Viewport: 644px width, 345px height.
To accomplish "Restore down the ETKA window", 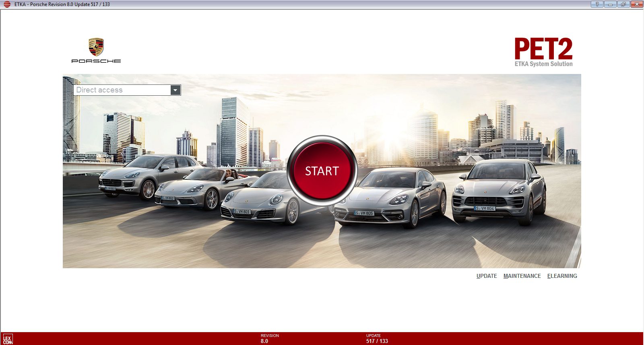I will click(x=623, y=4).
